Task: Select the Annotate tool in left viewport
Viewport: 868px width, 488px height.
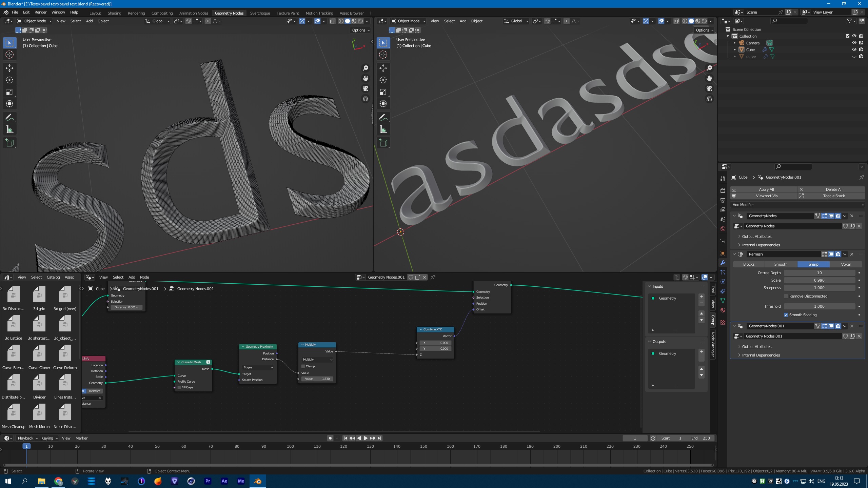Action: 9,118
